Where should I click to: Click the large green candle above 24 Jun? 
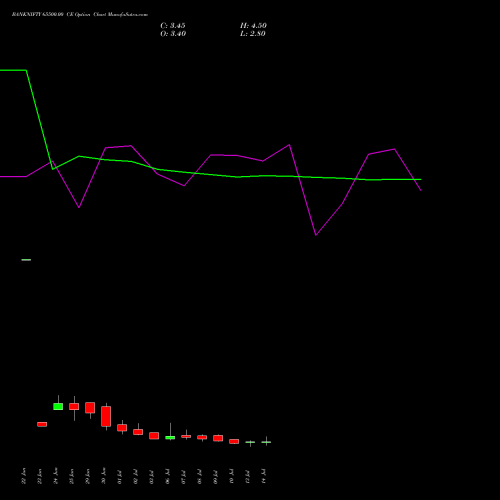[58, 406]
